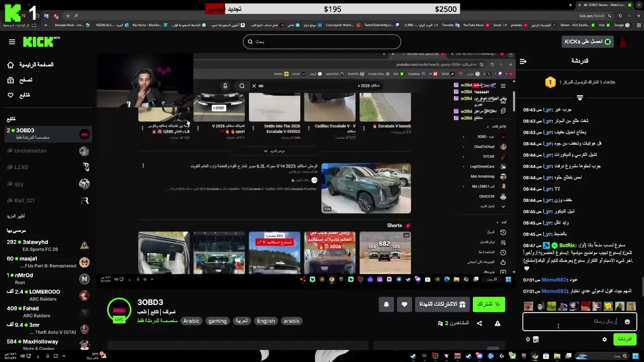Open recommended channel LOMEROOO

[48, 295]
